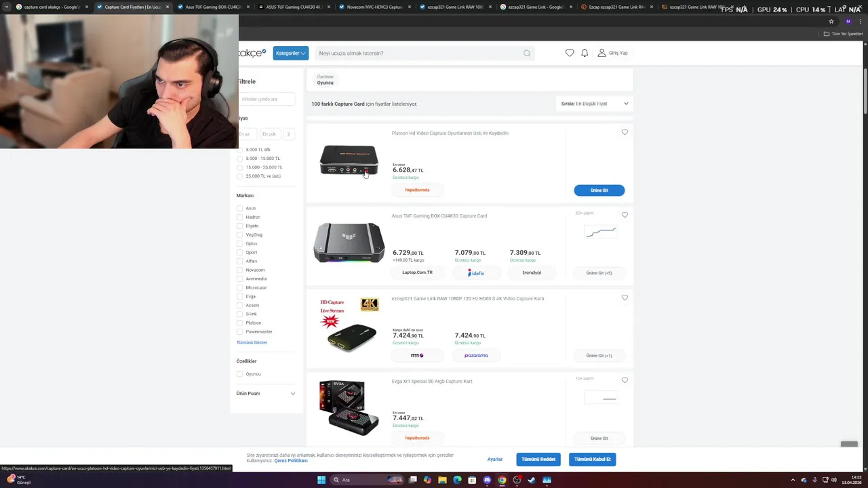Click the n11 seller logo
Viewport: 868px width, 488px height.
[x=417, y=355]
